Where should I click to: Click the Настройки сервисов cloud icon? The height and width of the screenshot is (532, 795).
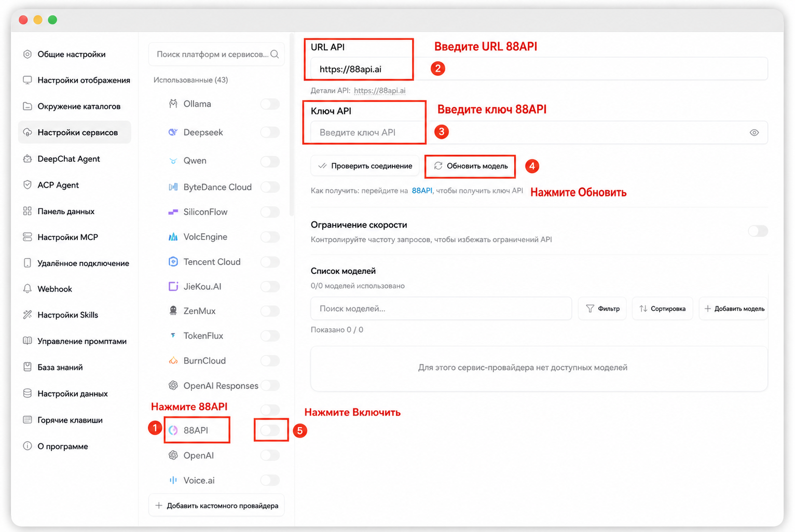[x=28, y=132]
